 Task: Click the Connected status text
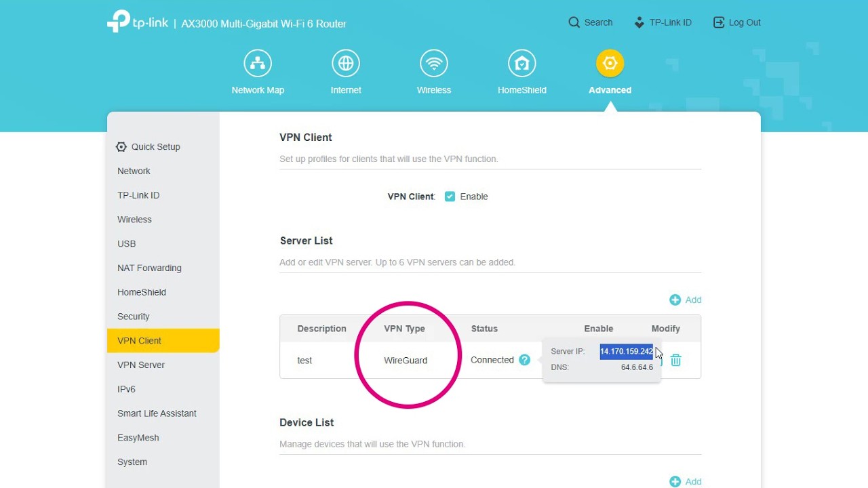(x=492, y=361)
